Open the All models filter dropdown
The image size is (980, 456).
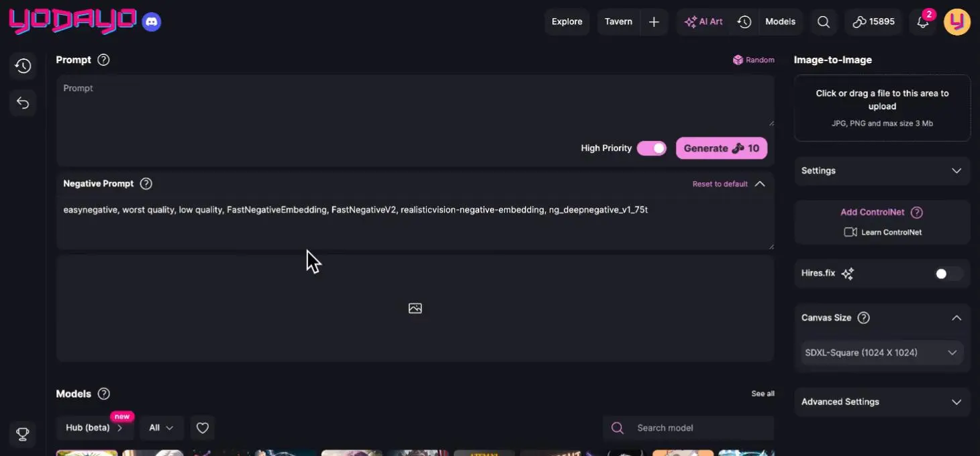click(x=161, y=428)
